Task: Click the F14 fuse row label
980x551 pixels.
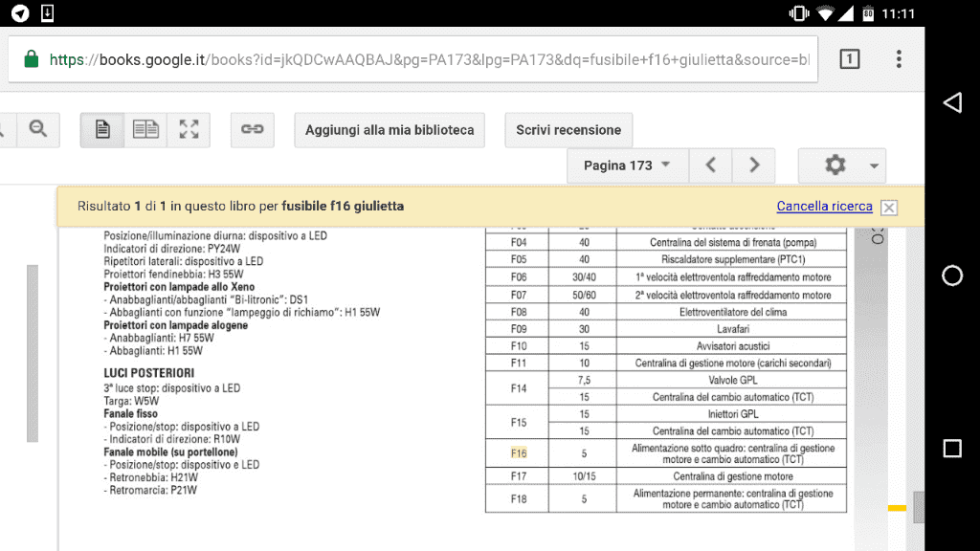Action: click(x=519, y=388)
